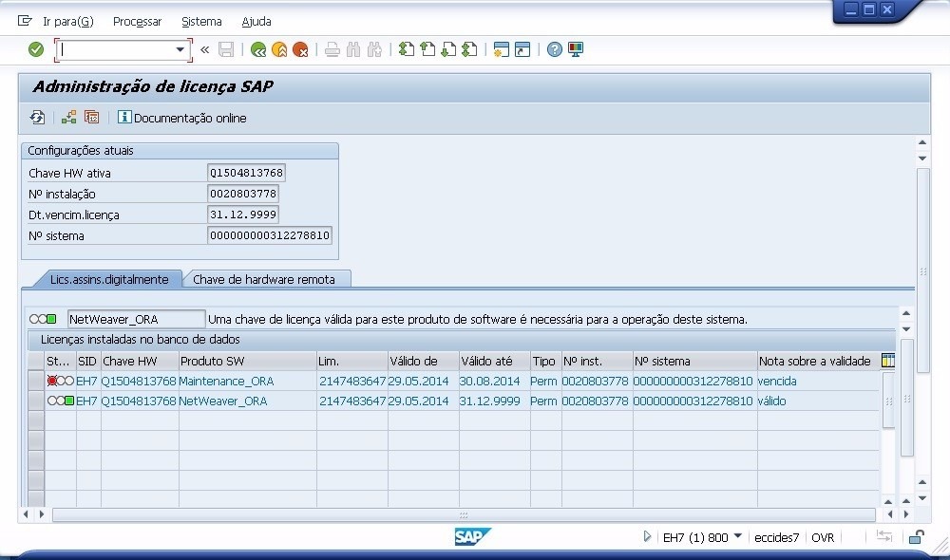950x560 pixels.
Task: Click the Chave HW column header
Action: point(140,362)
